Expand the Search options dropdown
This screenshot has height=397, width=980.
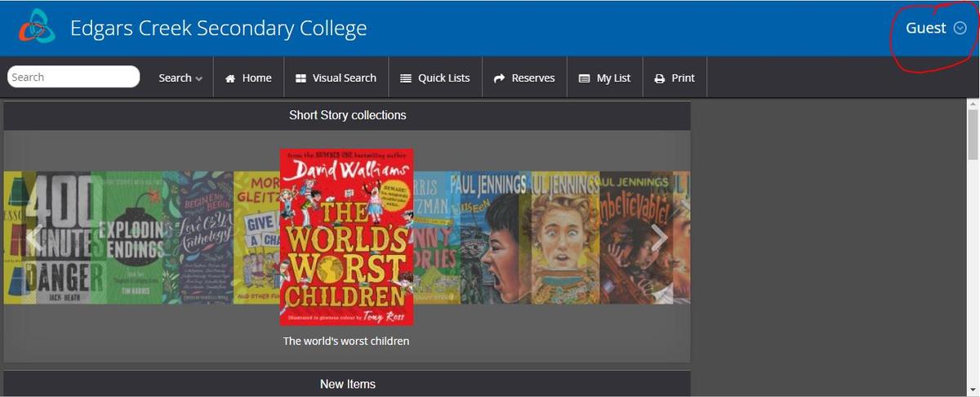point(180,78)
